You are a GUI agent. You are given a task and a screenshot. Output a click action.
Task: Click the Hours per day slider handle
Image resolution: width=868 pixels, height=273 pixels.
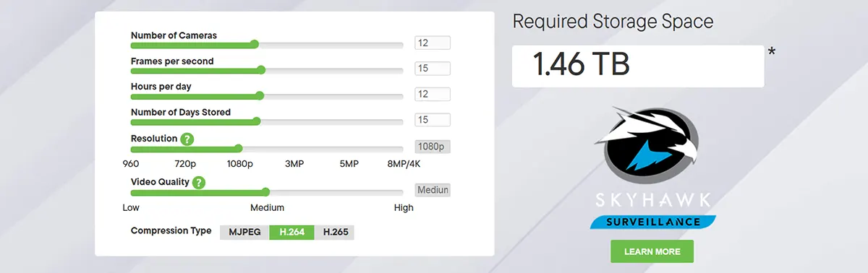260,95
